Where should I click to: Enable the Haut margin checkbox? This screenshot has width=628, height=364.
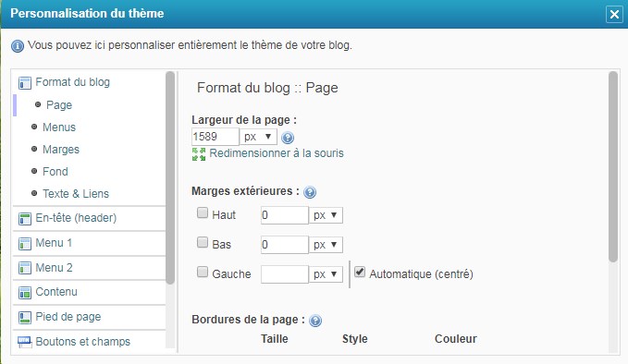(x=203, y=212)
